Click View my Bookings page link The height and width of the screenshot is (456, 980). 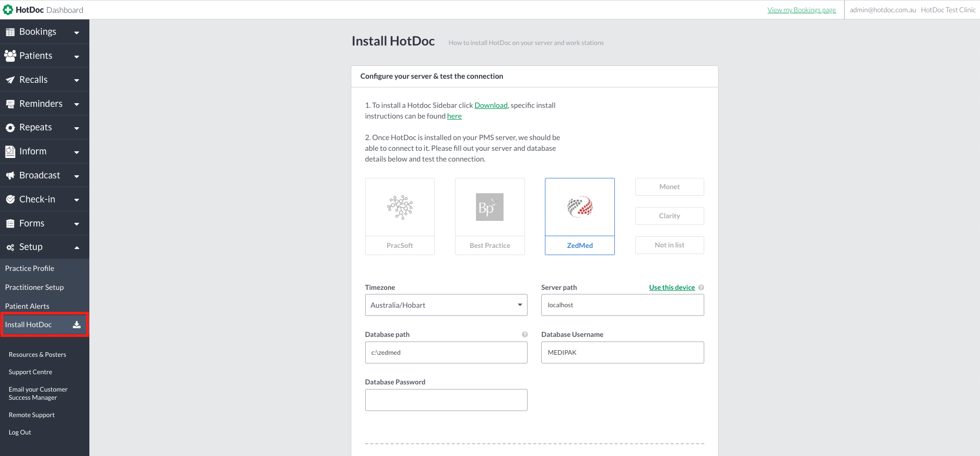click(802, 10)
